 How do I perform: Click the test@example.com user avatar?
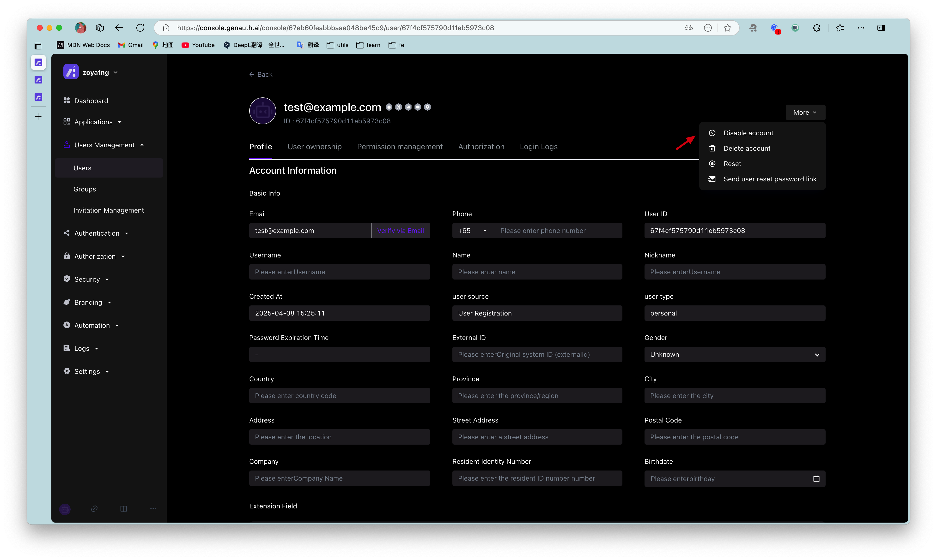pyautogui.click(x=262, y=111)
